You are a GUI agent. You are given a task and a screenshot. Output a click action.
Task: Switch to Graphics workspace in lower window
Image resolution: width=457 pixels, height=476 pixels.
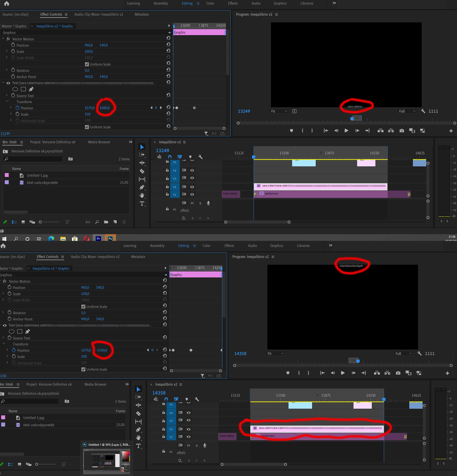click(276, 246)
